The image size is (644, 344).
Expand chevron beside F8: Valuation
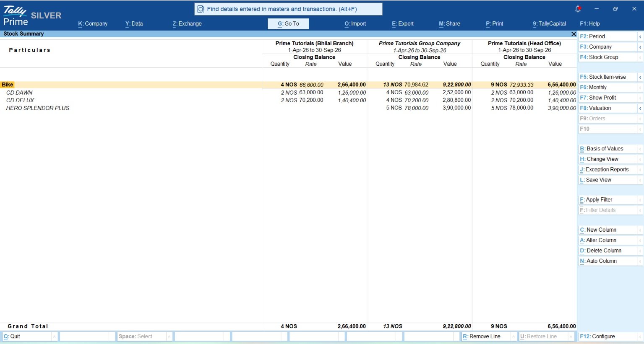click(x=640, y=108)
